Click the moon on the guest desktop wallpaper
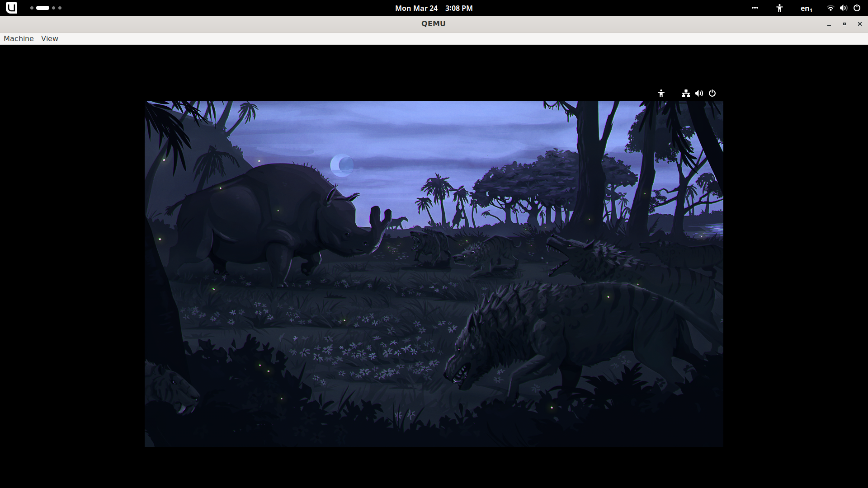Image resolution: width=868 pixels, height=488 pixels. [x=341, y=165]
